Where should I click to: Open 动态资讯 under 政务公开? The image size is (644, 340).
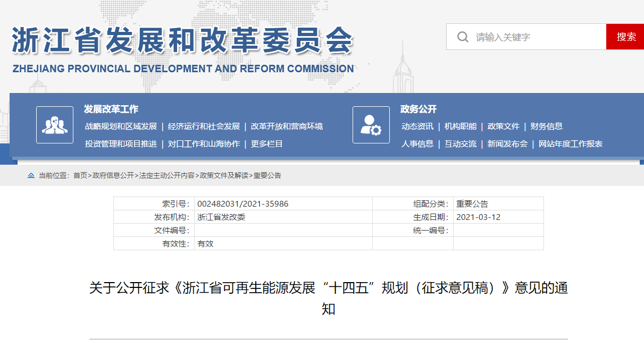[x=417, y=126]
